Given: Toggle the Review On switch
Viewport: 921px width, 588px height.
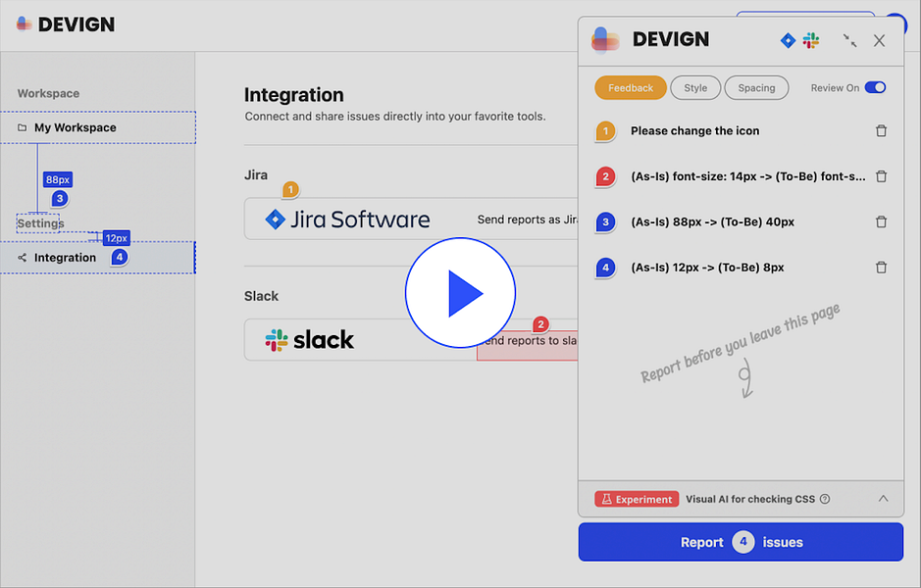Looking at the screenshot, I should pyautogui.click(x=875, y=87).
